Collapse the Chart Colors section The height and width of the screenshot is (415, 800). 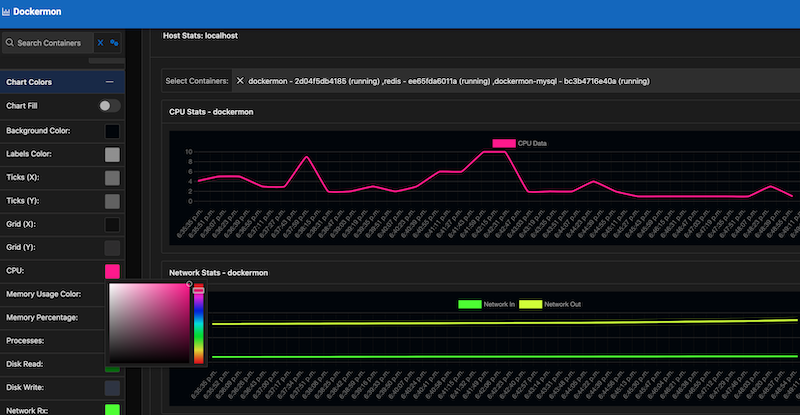(x=109, y=82)
